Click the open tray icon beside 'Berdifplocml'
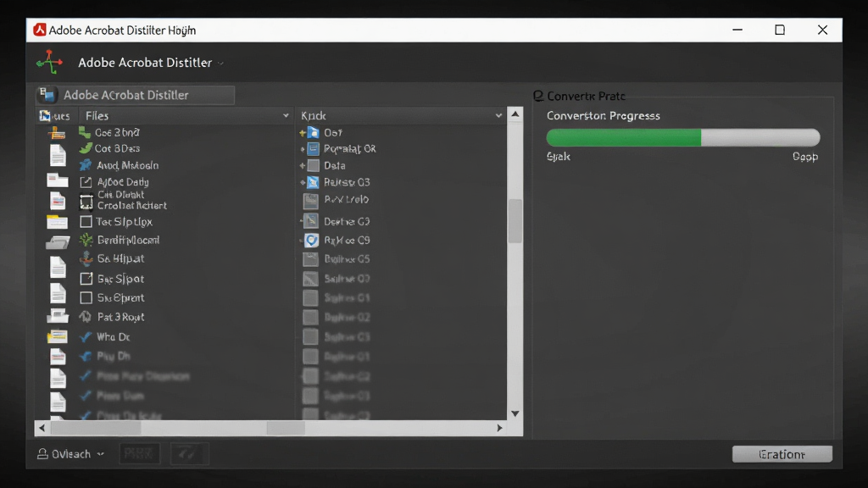This screenshot has height=488, width=868. point(58,241)
